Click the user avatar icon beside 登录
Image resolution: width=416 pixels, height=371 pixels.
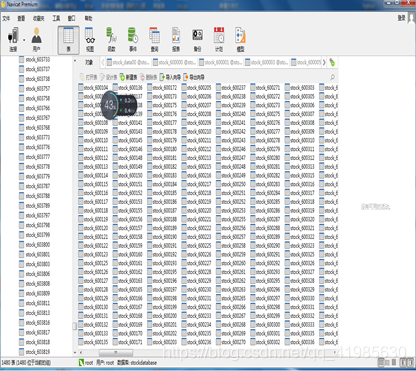tap(412, 18)
